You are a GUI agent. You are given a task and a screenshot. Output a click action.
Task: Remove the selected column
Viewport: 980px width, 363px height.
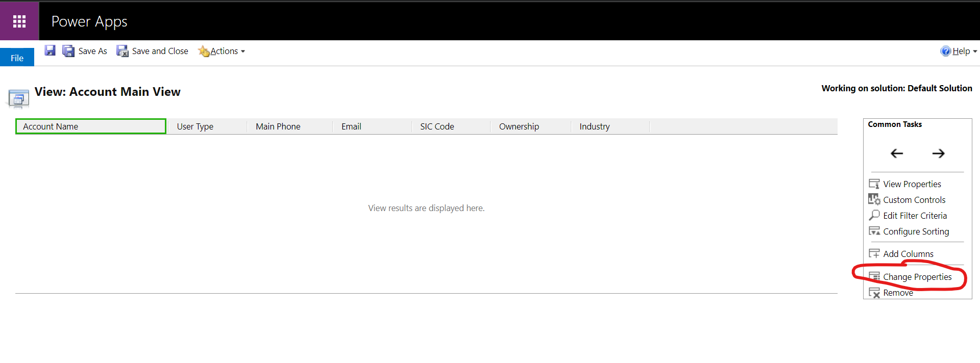[x=897, y=293]
